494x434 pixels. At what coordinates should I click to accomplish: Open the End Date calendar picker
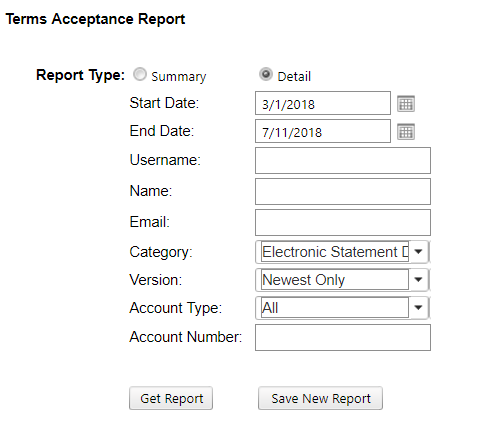[x=406, y=132]
